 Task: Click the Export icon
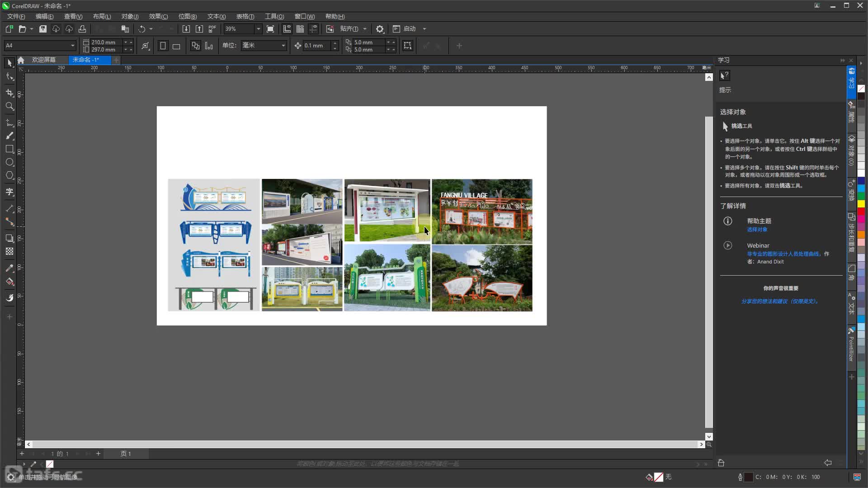(199, 29)
